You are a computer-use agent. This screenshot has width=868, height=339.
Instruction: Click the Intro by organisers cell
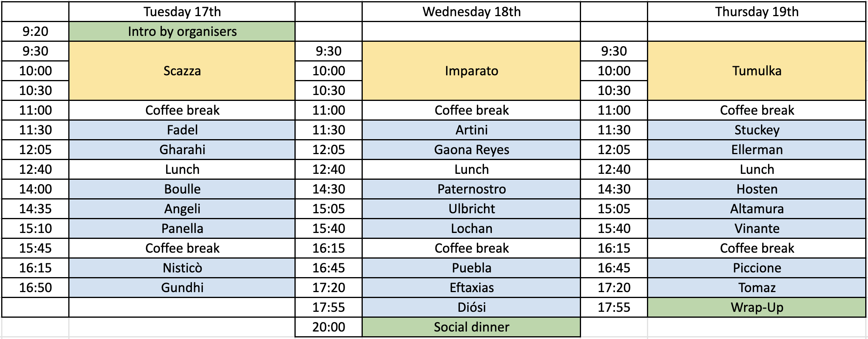[x=182, y=32]
